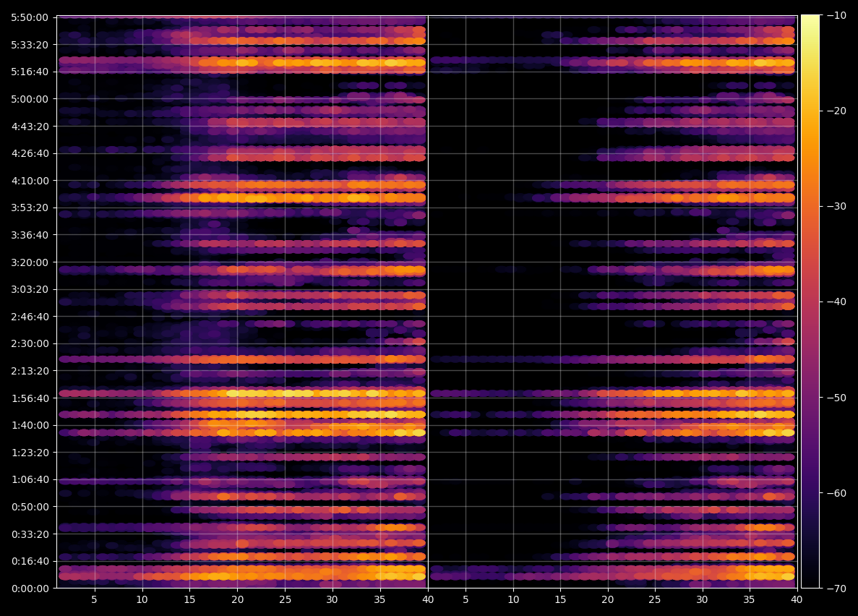Click the 2:13:20 time axis label
Viewport: 858px width, 616px height.
coord(30,371)
